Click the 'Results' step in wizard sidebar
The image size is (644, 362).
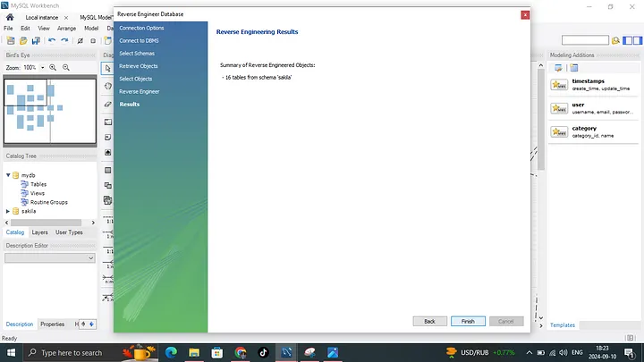click(130, 105)
